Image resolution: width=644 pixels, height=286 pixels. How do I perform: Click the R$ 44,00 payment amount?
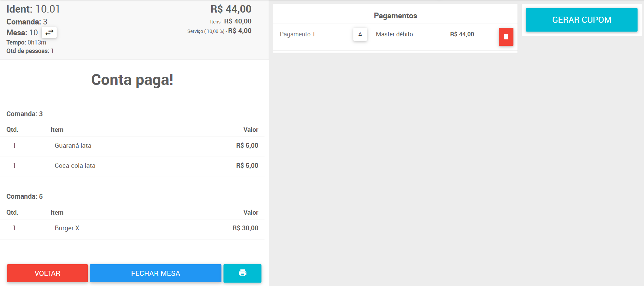click(x=462, y=34)
